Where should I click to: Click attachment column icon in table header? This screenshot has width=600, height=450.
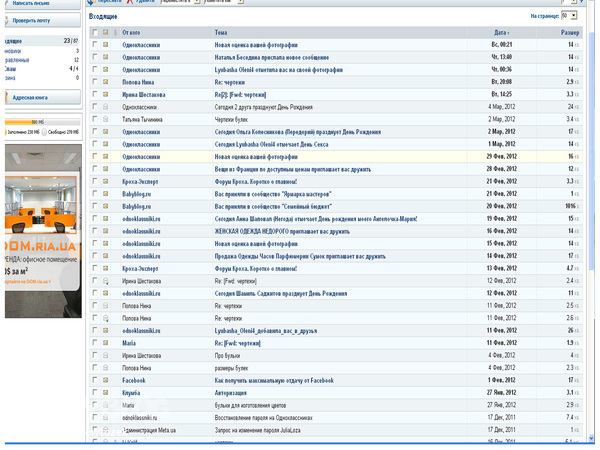click(x=115, y=33)
